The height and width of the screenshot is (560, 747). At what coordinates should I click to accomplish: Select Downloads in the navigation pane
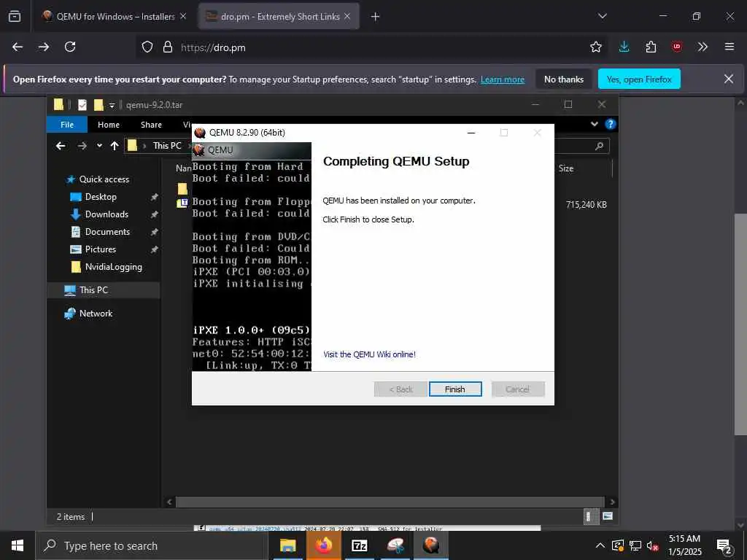[x=107, y=215]
